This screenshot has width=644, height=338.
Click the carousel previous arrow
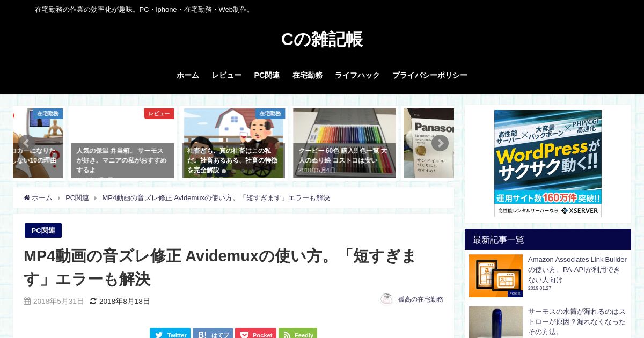pos(27,143)
